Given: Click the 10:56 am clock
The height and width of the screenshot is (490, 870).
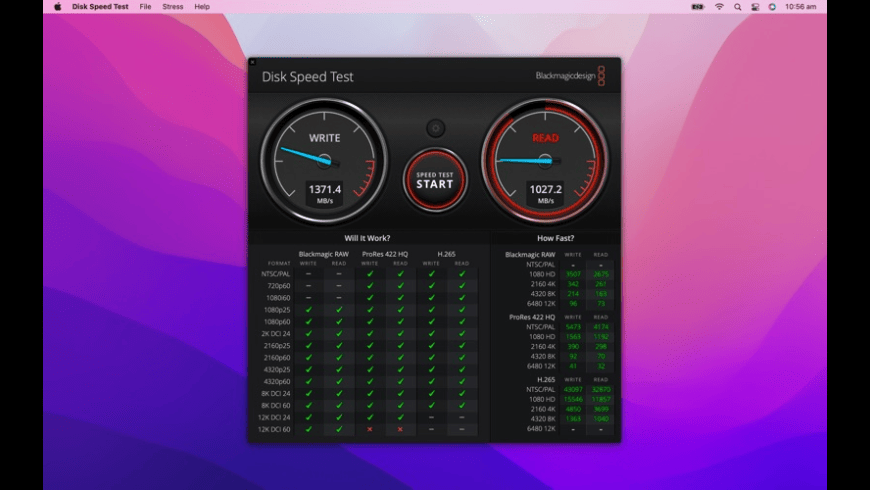Looking at the screenshot, I should point(801,7).
